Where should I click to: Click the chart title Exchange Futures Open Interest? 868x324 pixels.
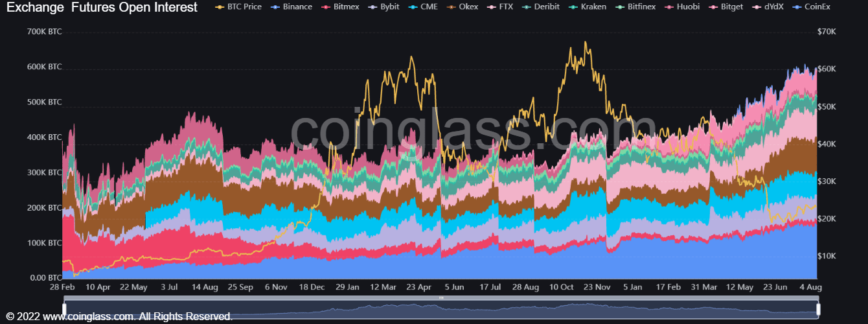pyautogui.click(x=102, y=8)
